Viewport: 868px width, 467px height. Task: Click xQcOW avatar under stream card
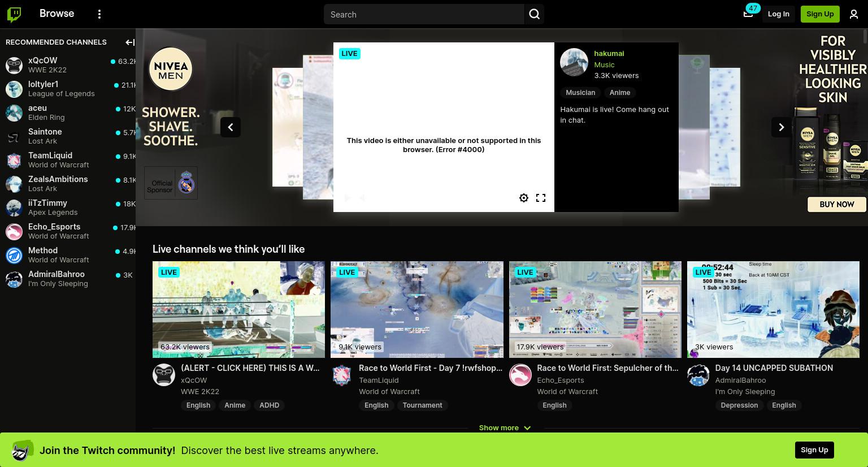[164, 375]
